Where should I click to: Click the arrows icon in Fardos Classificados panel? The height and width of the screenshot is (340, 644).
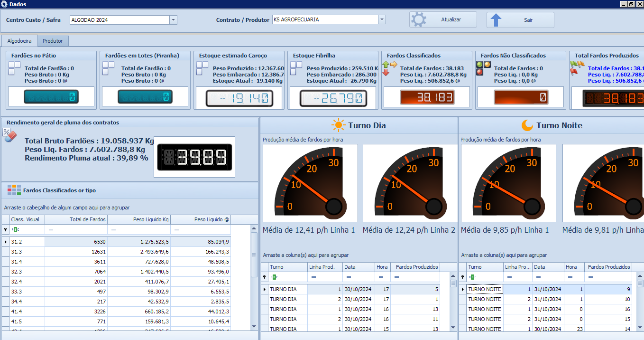tap(389, 68)
